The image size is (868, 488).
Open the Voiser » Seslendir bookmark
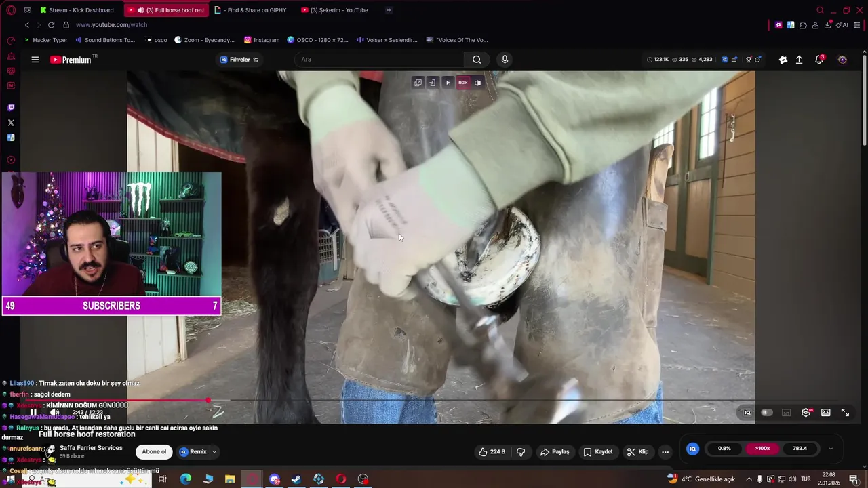point(387,40)
